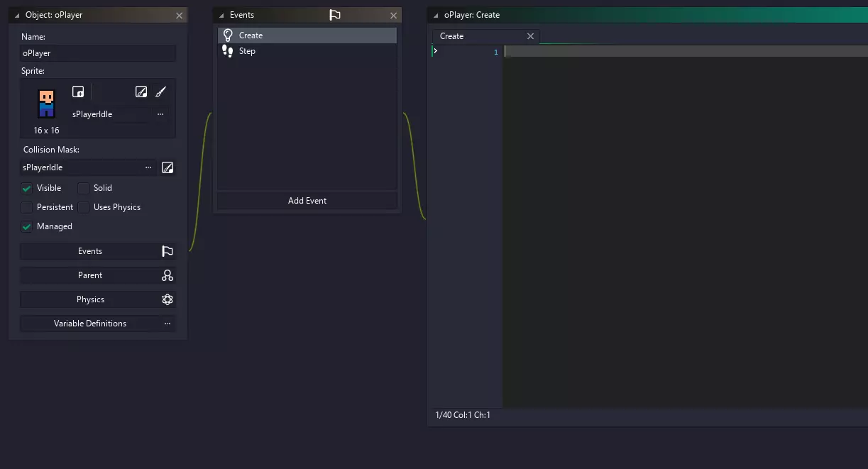Toggle the Visible checkbox
Viewport: 868px width, 469px height.
26,188
